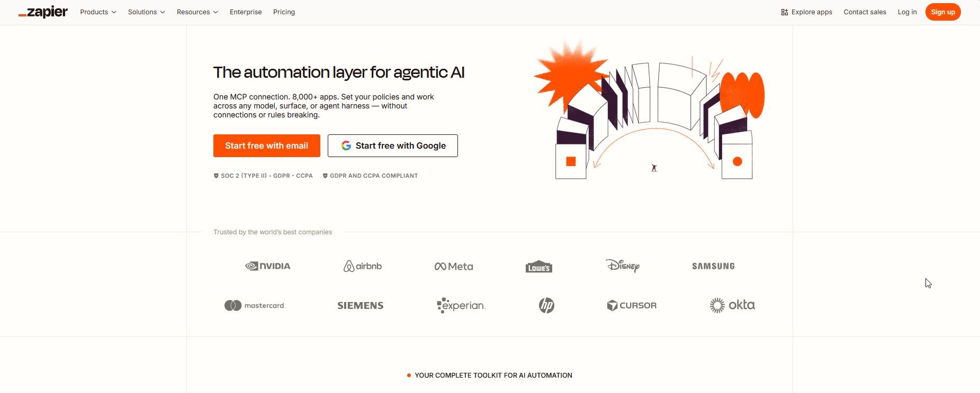Image resolution: width=980 pixels, height=393 pixels.
Task: Click the NVIDIA logo
Action: 268,266
